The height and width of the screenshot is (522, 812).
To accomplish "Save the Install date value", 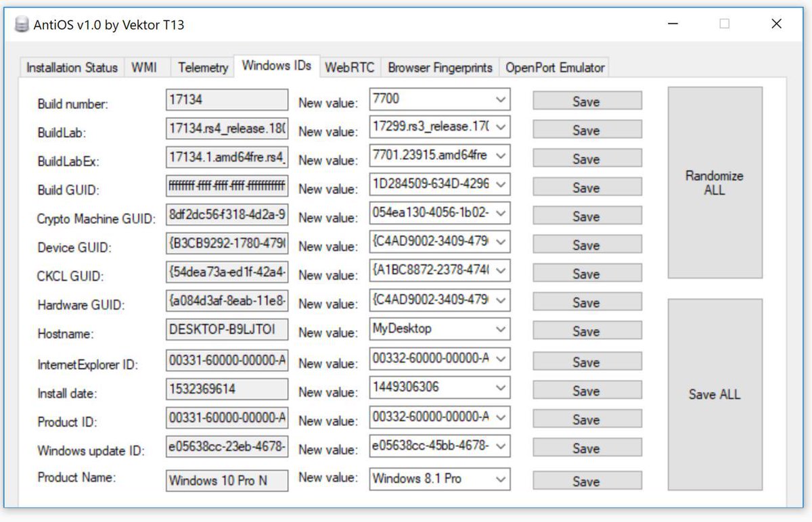I will pyautogui.click(x=587, y=391).
